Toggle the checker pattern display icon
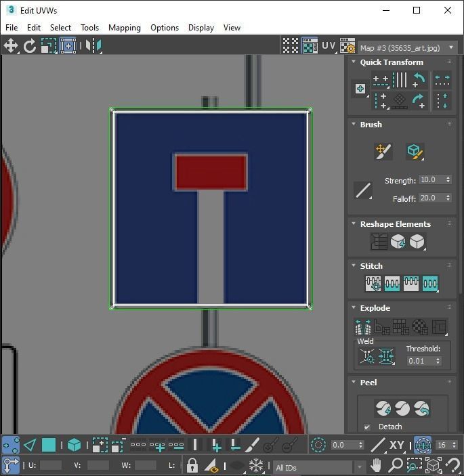The height and width of the screenshot is (476, 464). click(x=291, y=45)
